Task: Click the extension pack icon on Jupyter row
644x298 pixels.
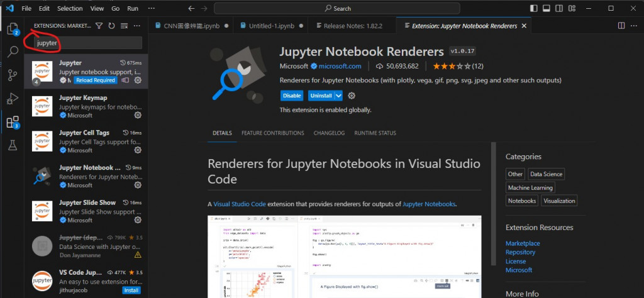Action: click(125, 80)
